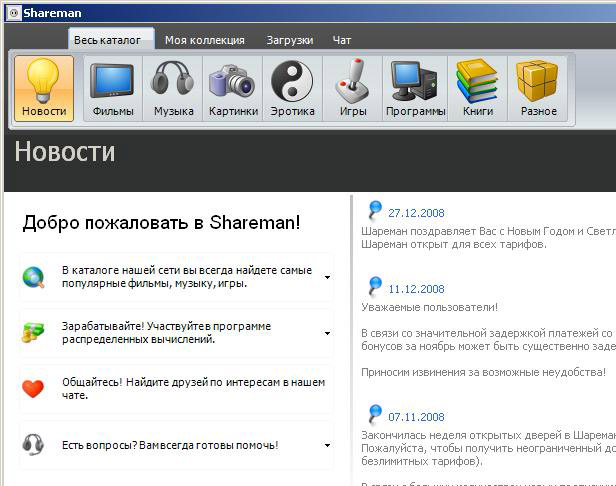This screenshot has height=486, width=616.
Task: Click 'Шареман открыт для всех тарифов.' line
Action: 454,244
